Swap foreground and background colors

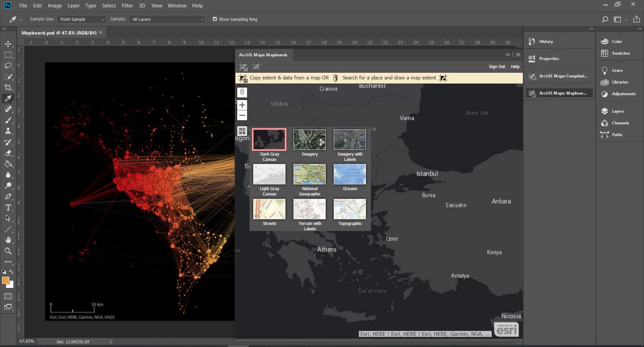11,272
